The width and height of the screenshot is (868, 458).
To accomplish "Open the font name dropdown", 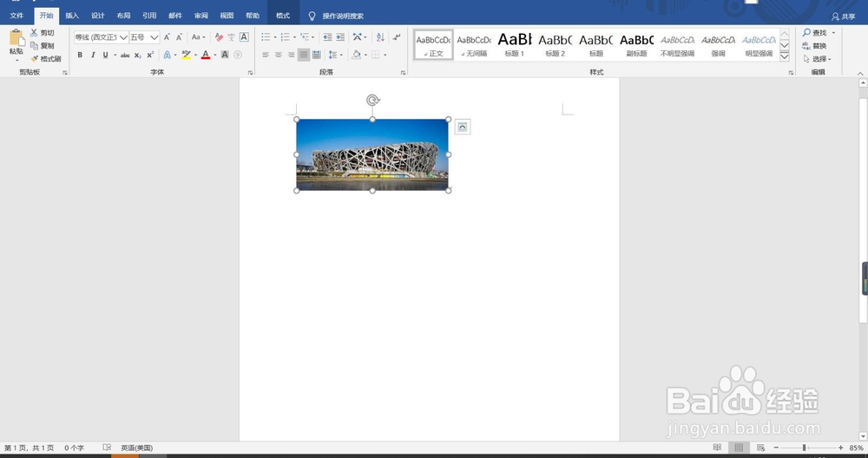I will tap(123, 37).
